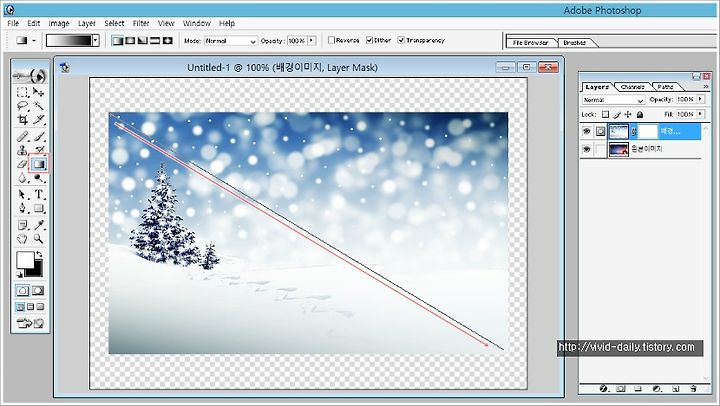
Task: Open the Select menu
Action: pyautogui.click(x=114, y=23)
